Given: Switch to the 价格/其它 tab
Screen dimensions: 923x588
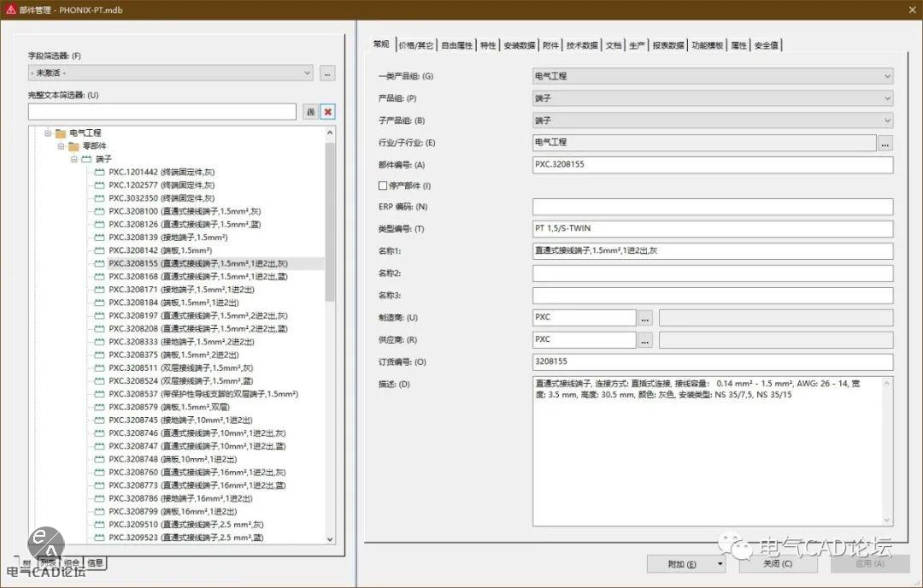Looking at the screenshot, I should pos(416,45).
